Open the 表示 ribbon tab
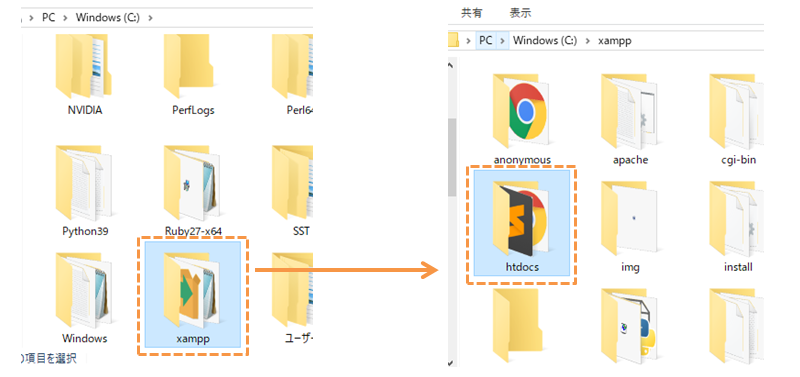This screenshot has height=377, width=800. pos(520,13)
